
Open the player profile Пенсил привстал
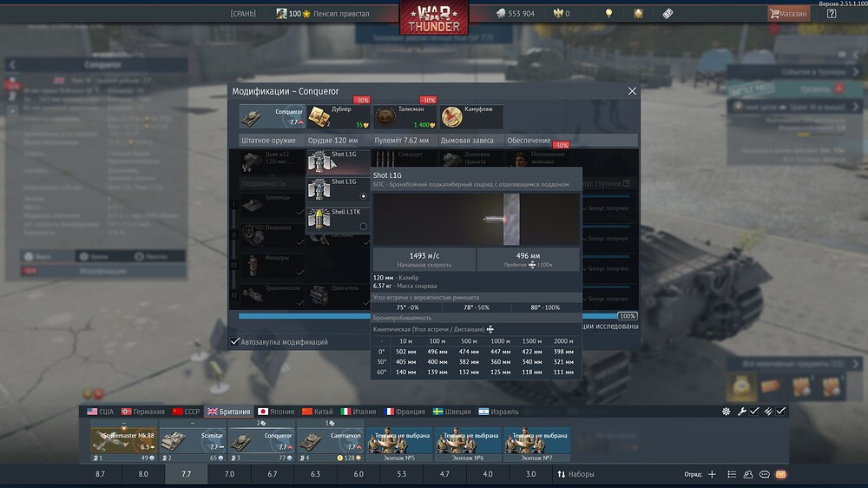pyautogui.click(x=323, y=13)
